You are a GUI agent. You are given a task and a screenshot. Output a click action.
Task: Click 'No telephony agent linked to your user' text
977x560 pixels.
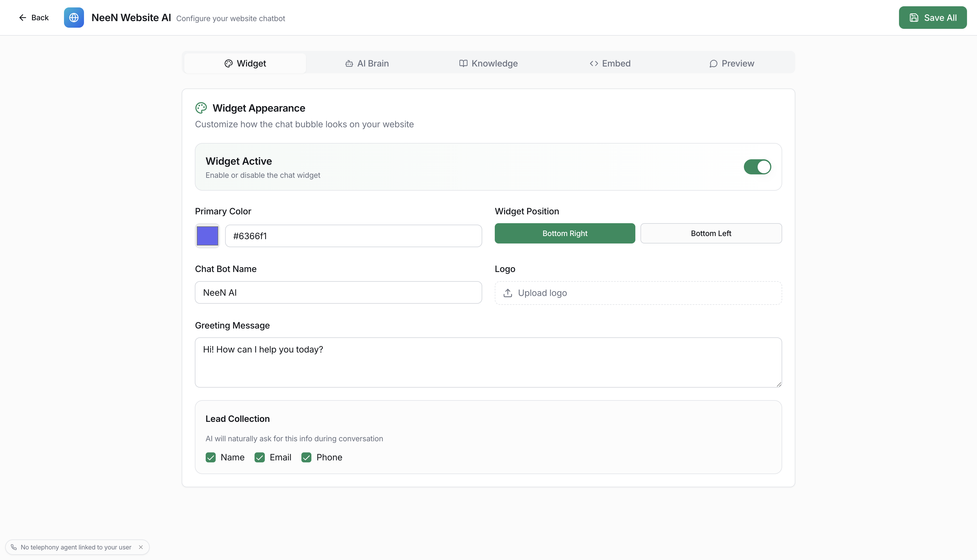pos(76,547)
